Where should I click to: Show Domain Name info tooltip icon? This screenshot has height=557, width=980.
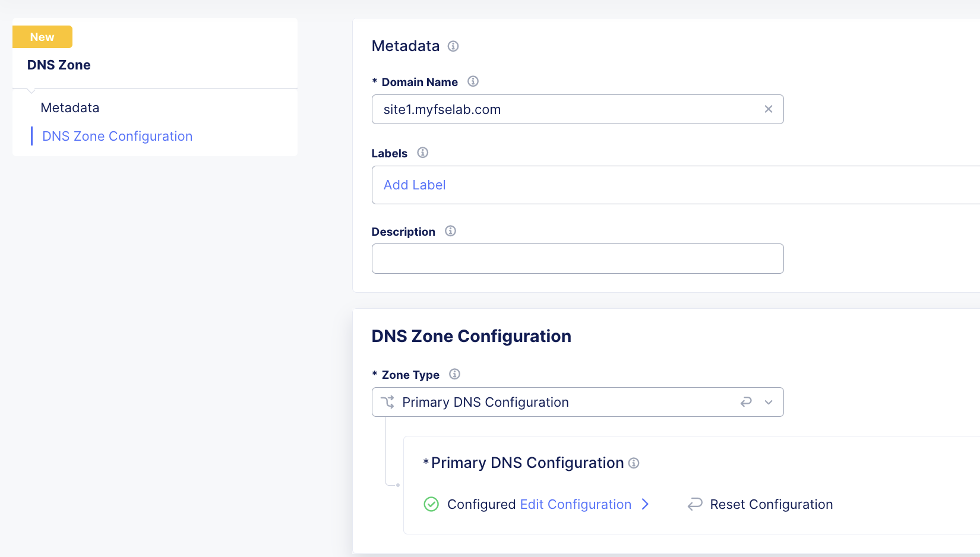[x=473, y=81]
